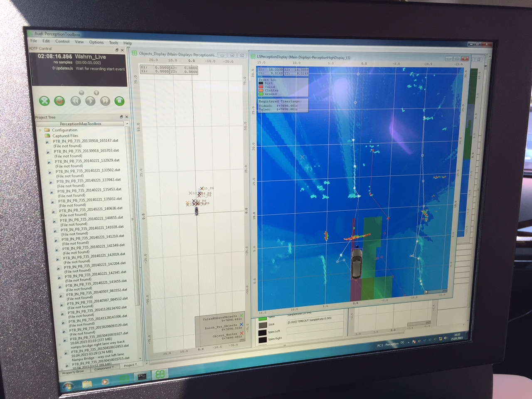The image size is (532, 399).
Task: Click the fast-forward playback button
Action: pos(105,101)
